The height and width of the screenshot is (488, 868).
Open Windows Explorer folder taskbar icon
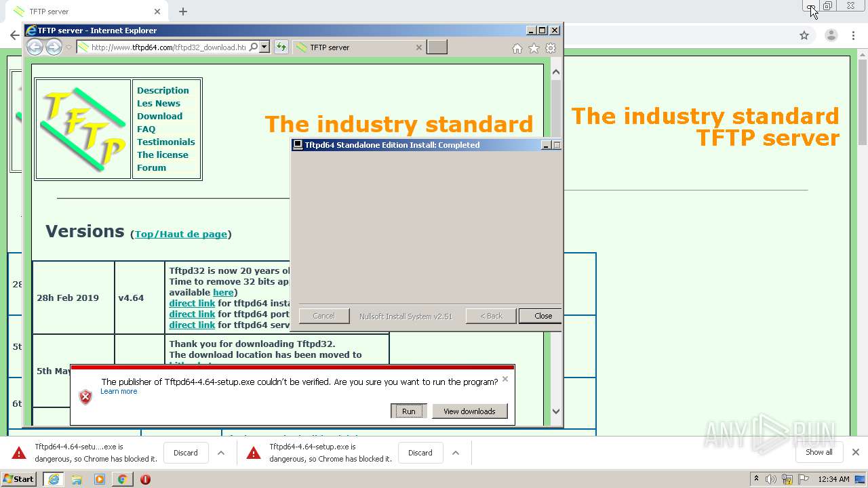[x=77, y=479]
